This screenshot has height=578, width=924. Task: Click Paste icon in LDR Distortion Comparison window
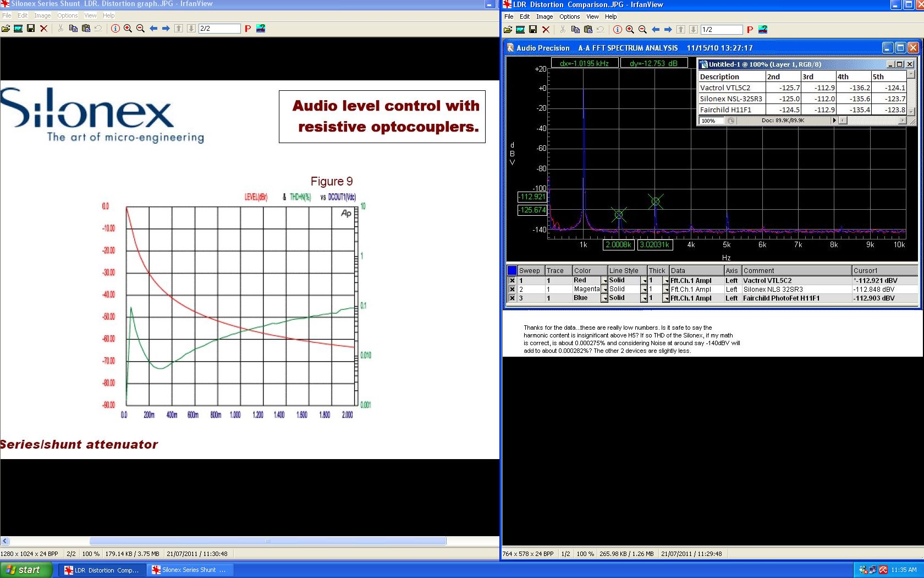click(588, 30)
